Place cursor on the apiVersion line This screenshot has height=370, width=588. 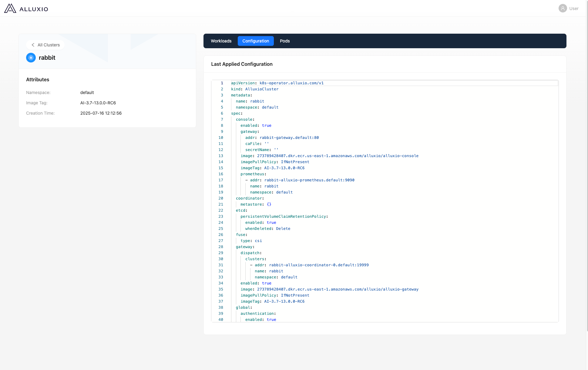pos(277,83)
